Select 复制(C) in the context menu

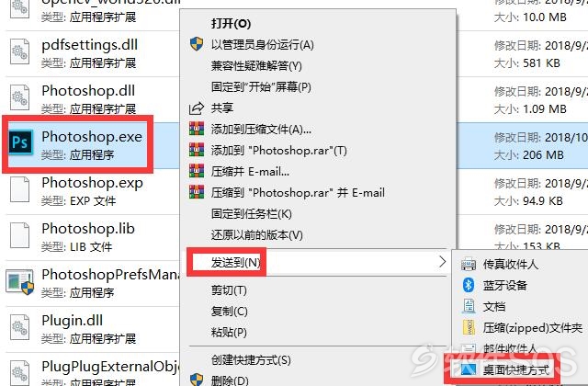click(229, 312)
